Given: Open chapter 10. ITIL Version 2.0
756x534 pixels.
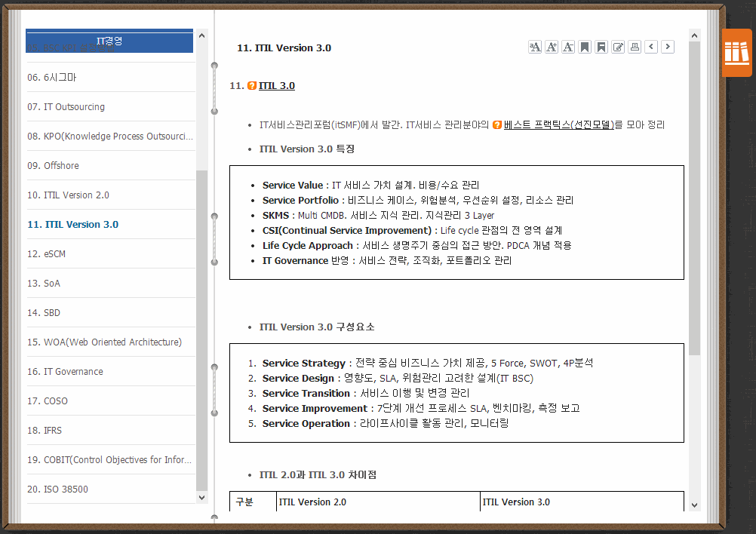Looking at the screenshot, I should point(111,195).
